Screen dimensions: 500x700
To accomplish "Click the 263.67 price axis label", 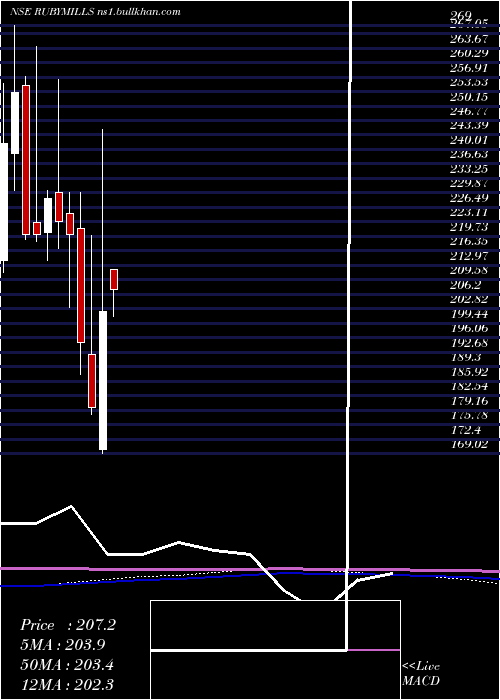I will (x=469, y=38).
